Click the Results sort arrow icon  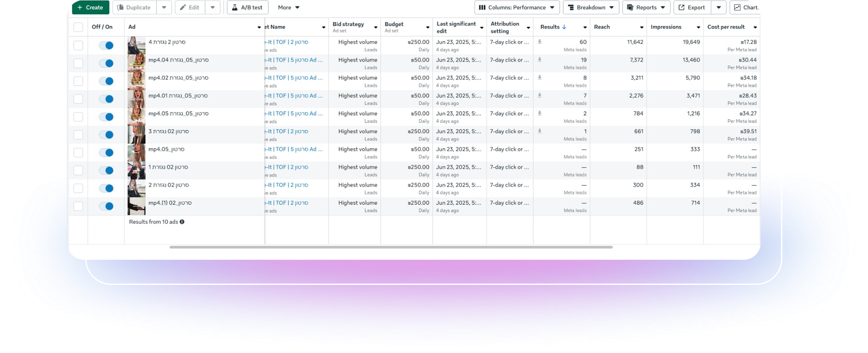(x=564, y=27)
